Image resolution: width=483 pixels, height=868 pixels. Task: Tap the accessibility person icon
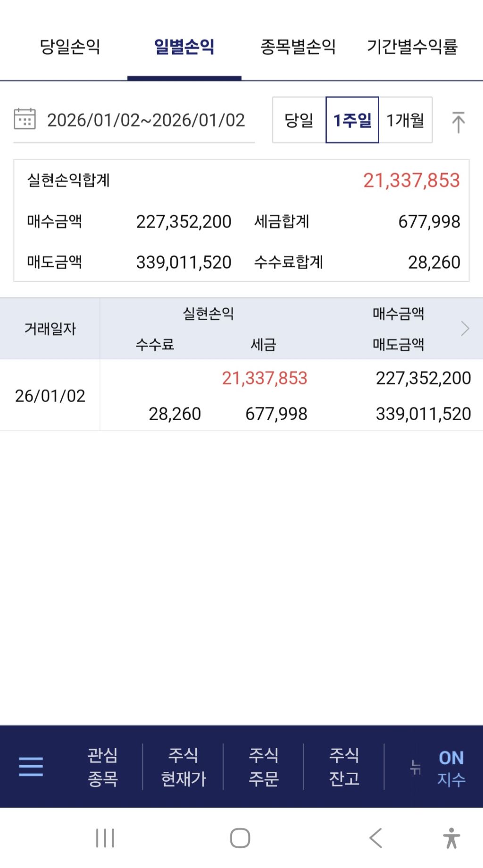(451, 838)
